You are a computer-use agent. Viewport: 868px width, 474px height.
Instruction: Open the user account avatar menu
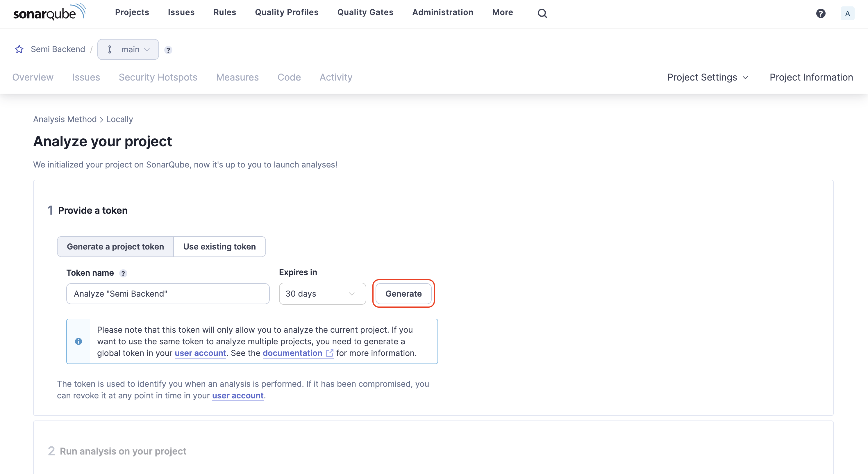848,13
